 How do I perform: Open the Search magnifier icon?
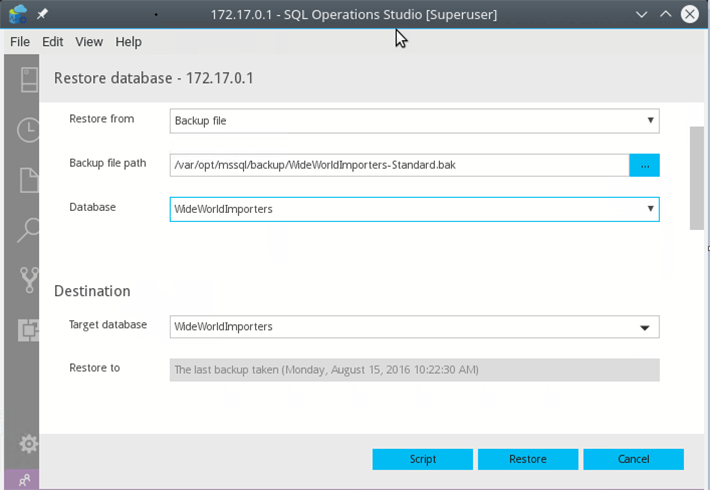(x=29, y=230)
